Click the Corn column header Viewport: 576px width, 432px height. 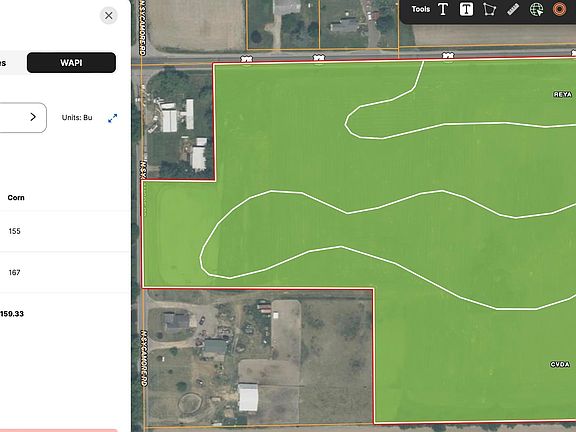[16, 198]
